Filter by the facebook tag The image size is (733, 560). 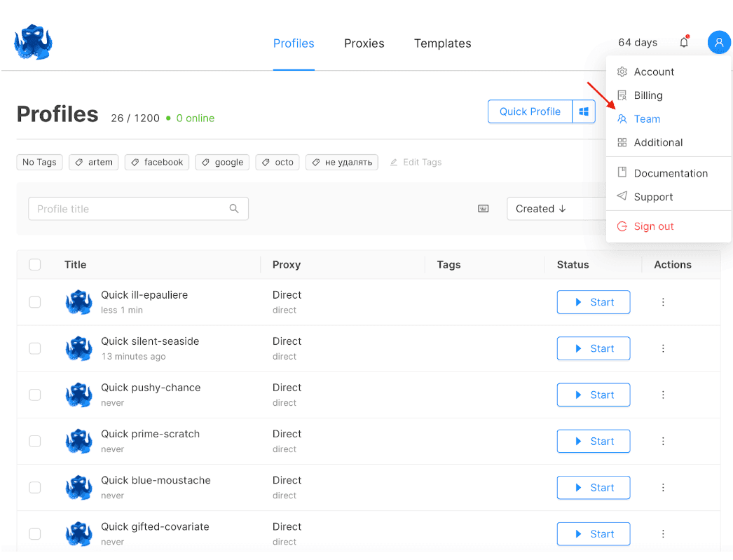coord(157,162)
